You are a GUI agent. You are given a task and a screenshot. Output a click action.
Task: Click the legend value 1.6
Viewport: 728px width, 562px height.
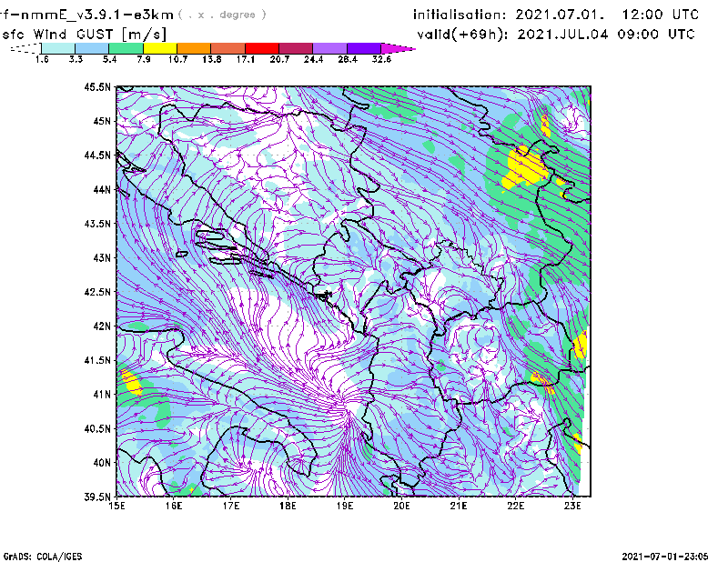coord(42,59)
